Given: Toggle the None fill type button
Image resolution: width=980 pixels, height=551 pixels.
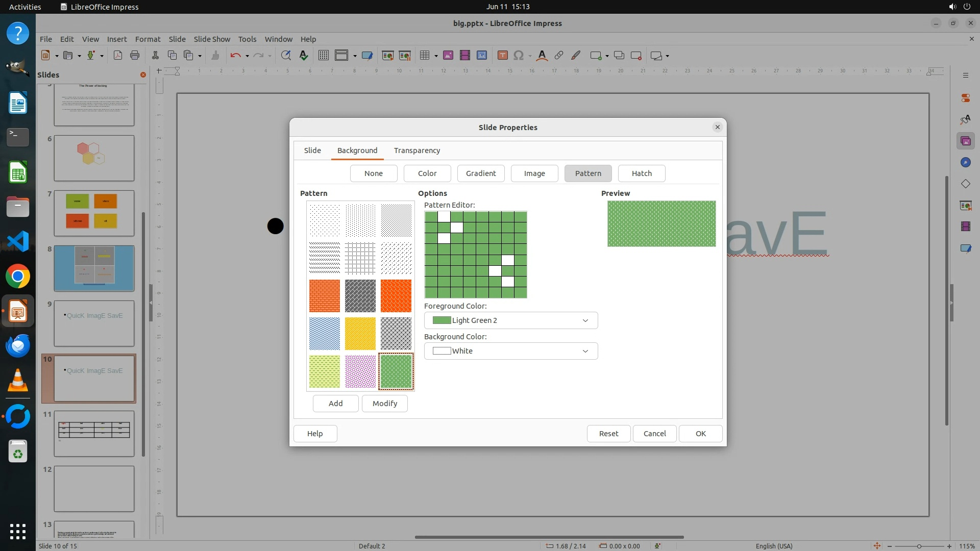Looking at the screenshot, I should (373, 173).
